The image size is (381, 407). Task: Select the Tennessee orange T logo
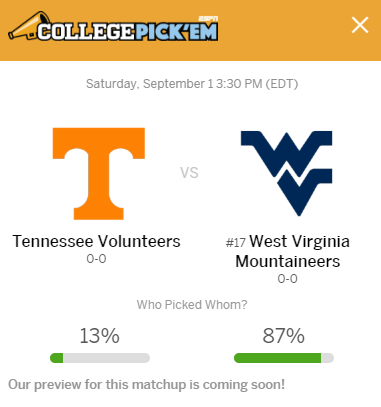pos(99,174)
